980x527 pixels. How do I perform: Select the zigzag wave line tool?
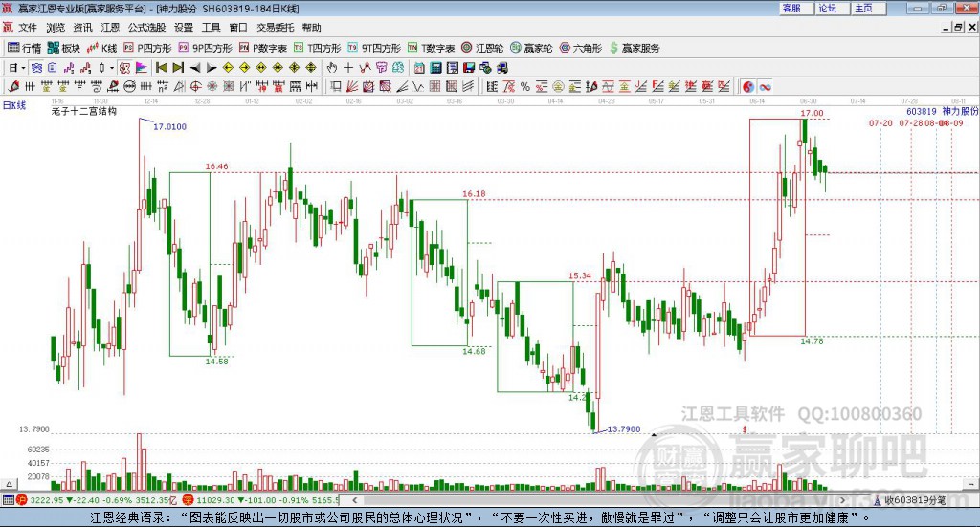(417, 86)
